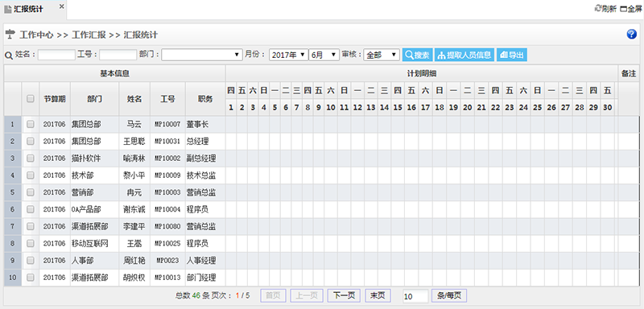Screen dimensions: 644x309
Task: Click the cell OA产品部
Action: tap(94, 209)
